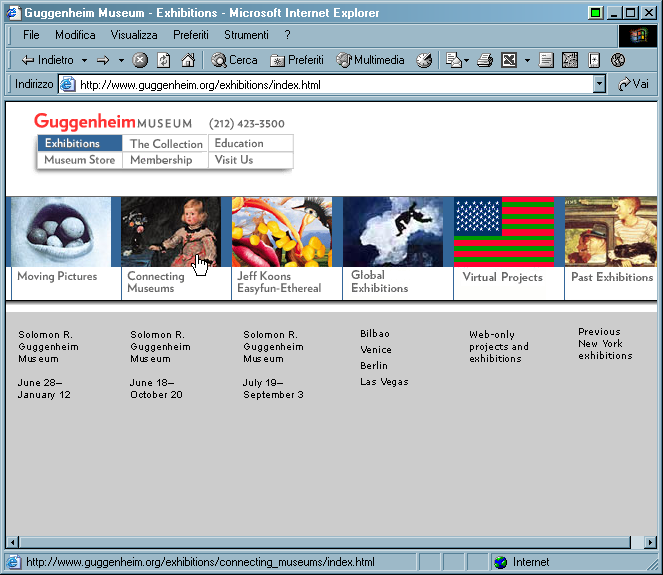Click the Venice location link
Viewport: 663px width, 575px height.
coord(376,350)
